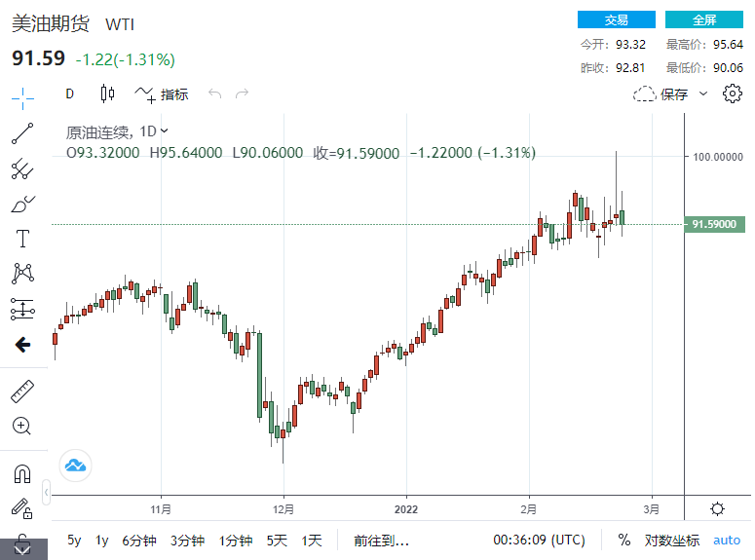
Task: Select the text annotation tool
Action: (21, 240)
